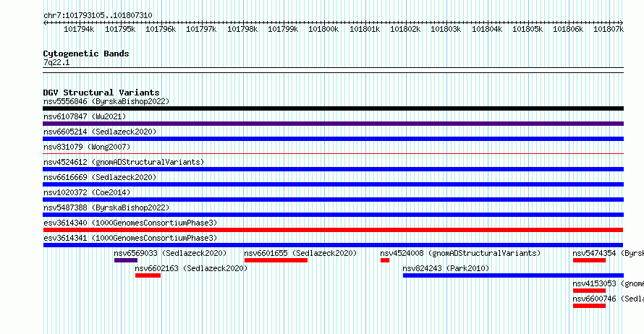Open the nsv1020372 (Coe2014) label
This screenshot has height=334, width=644.
pyautogui.click(x=87, y=192)
